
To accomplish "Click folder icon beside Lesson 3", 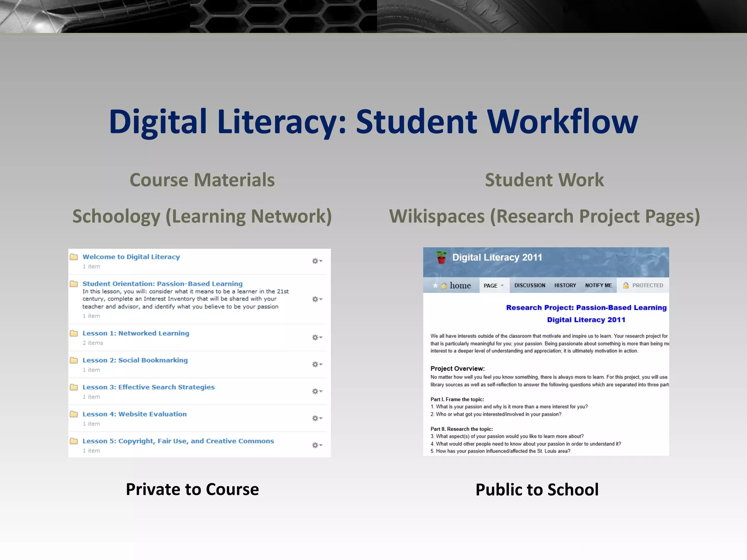I will (74, 387).
